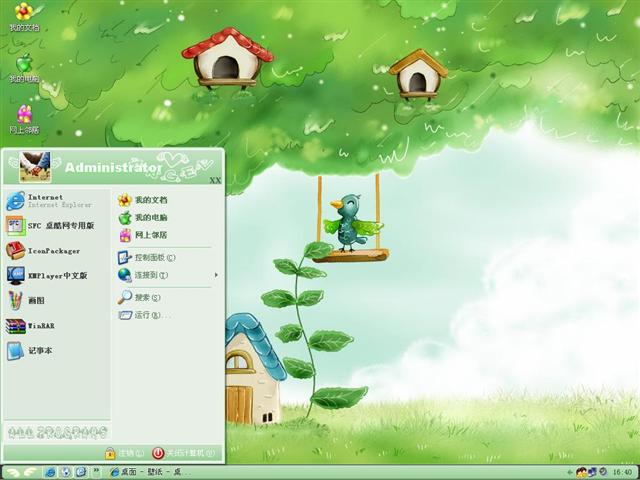Click the round gray tray icon

point(602,472)
